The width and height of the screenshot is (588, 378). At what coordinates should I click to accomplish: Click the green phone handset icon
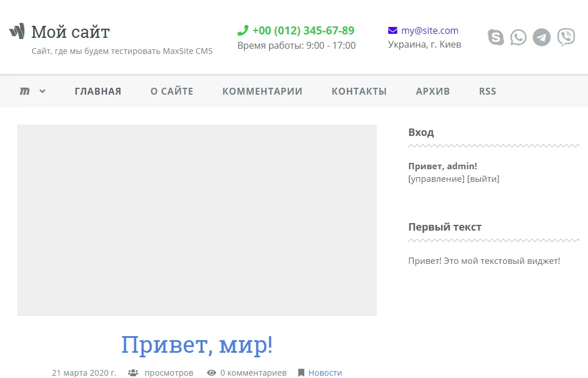click(x=243, y=30)
